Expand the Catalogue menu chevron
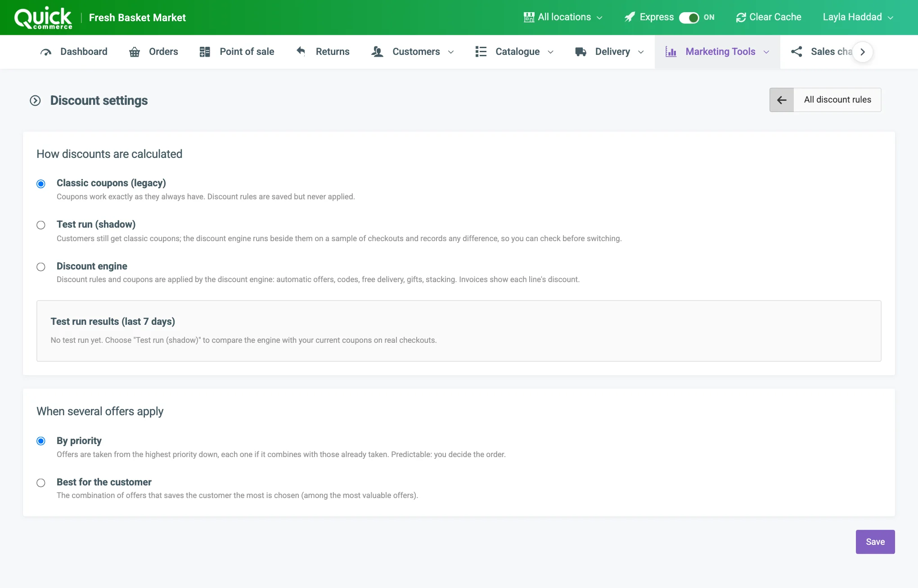918x588 pixels. point(550,52)
